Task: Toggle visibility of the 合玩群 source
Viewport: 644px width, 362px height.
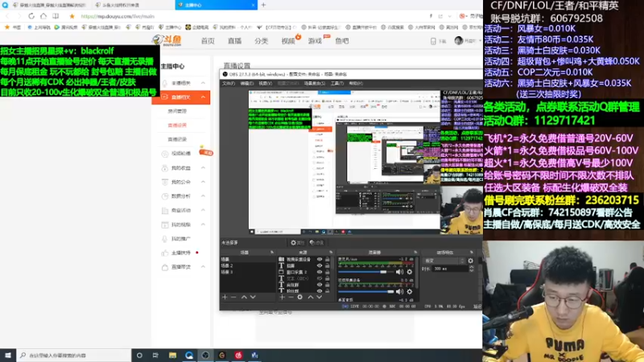Action: [320, 285]
